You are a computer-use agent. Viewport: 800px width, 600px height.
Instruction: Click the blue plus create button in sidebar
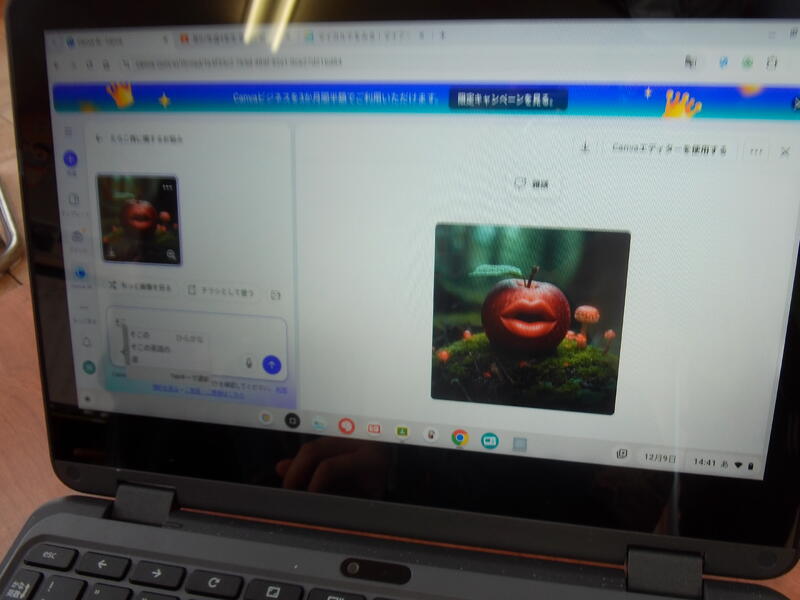[x=70, y=159]
